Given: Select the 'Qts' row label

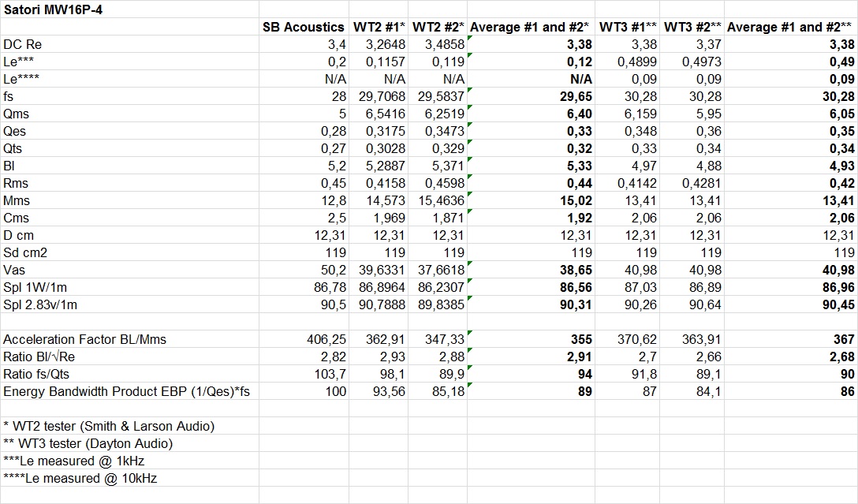Looking at the screenshot, I should 13,149.
